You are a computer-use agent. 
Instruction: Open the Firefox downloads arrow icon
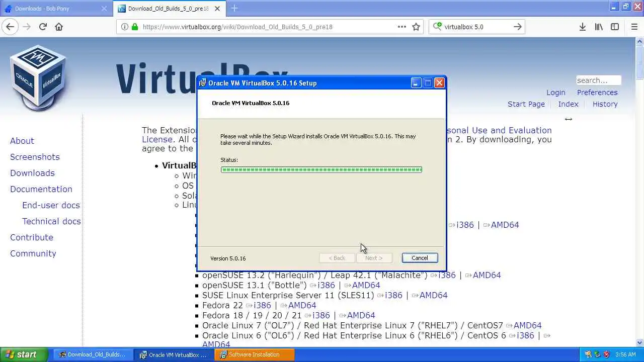pyautogui.click(x=582, y=27)
